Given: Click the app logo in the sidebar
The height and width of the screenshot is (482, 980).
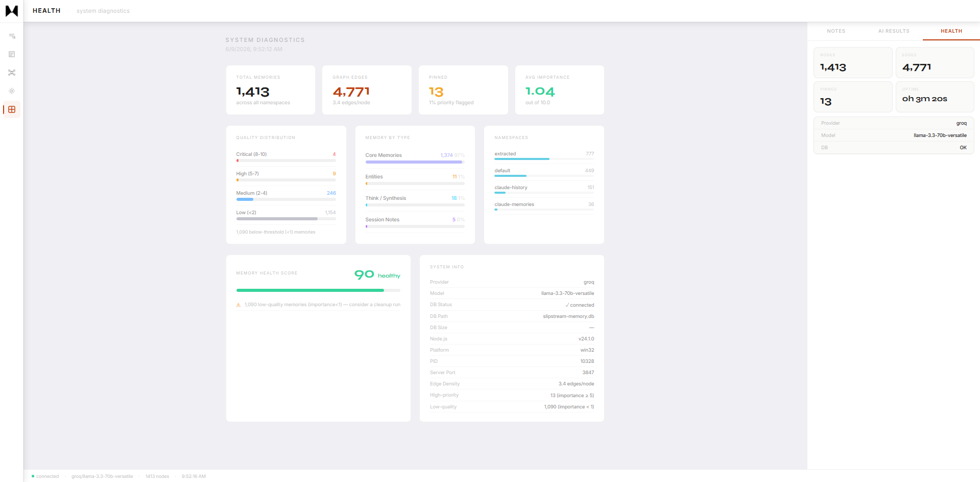Looking at the screenshot, I should 11,11.
